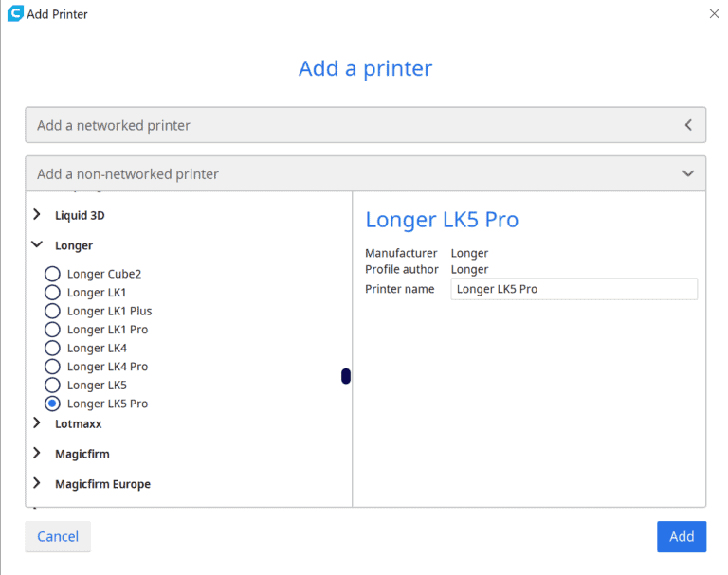Expand the Liquid 3D manufacturer group
This screenshot has width=728, height=575.
[x=37, y=214]
